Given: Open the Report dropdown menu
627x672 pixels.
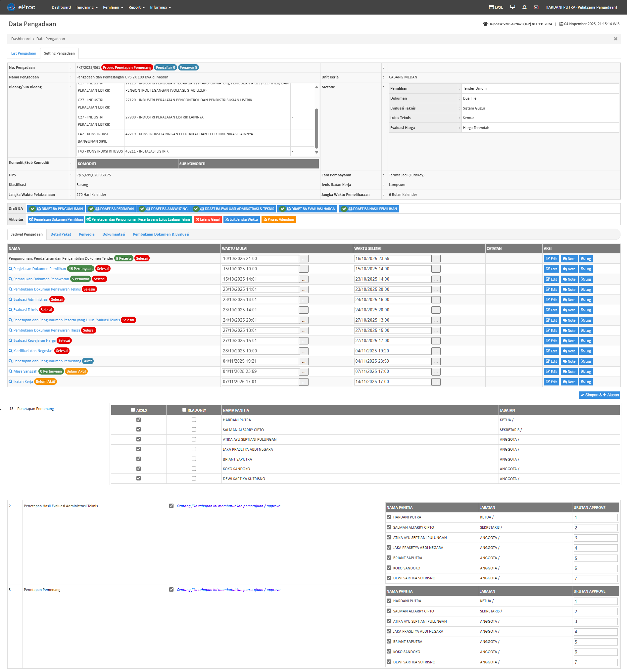Looking at the screenshot, I should pyautogui.click(x=137, y=7).
